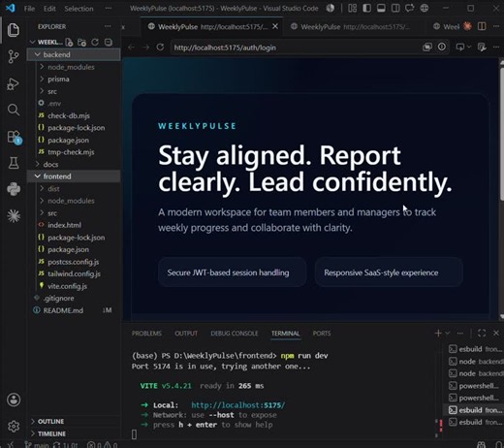Toggle the secondary side bar visibility
This screenshot has height=448, width=504.
click(395, 9)
